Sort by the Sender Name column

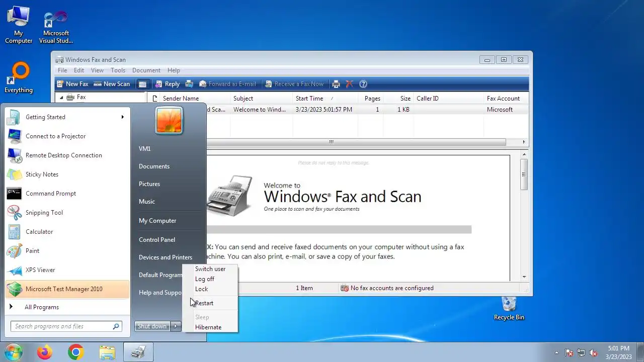point(195,99)
